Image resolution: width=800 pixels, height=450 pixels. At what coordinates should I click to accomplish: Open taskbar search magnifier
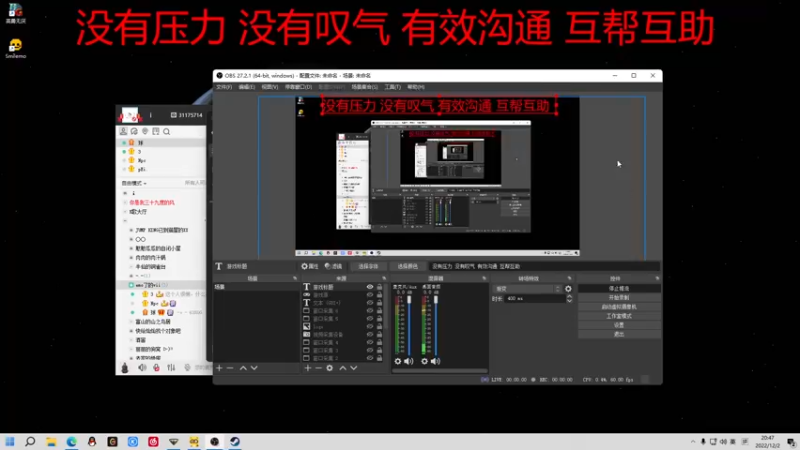30,441
